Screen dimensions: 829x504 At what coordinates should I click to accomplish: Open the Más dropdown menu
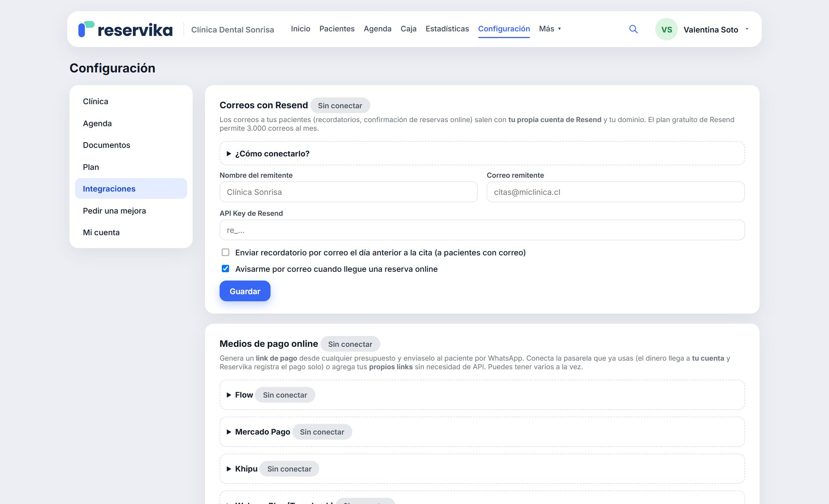click(x=550, y=29)
